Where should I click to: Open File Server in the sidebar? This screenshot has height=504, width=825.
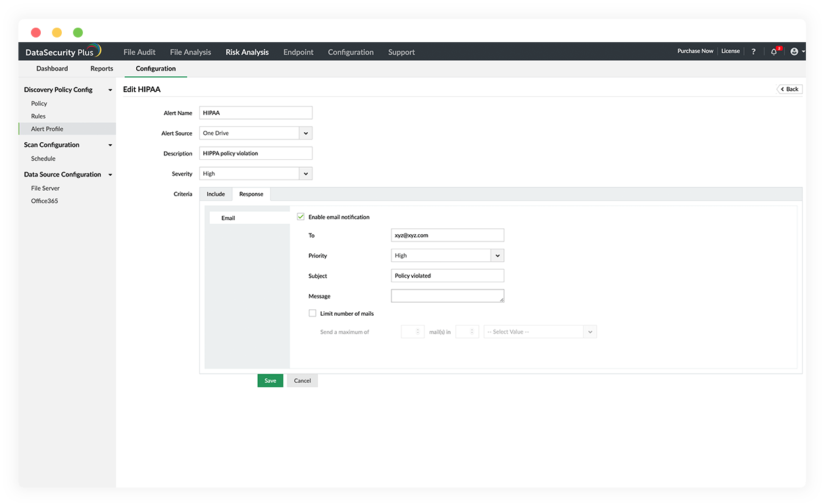[x=45, y=188]
